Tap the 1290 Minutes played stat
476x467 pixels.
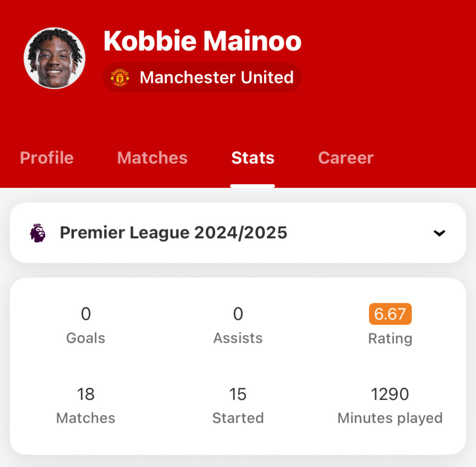click(390, 405)
